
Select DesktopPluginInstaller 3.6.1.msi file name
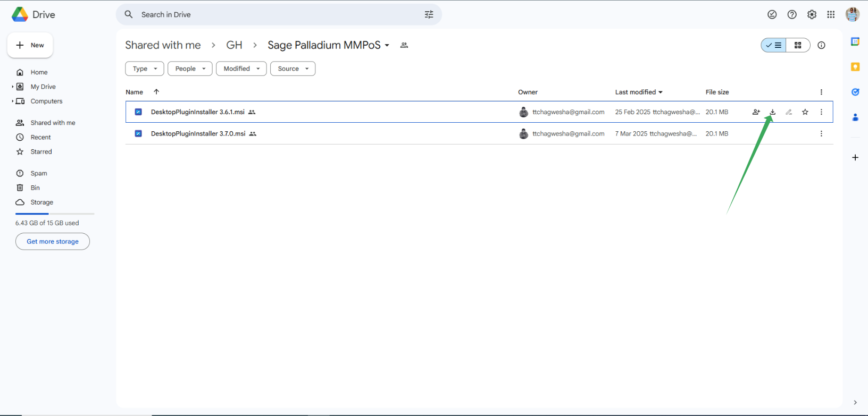pos(197,112)
